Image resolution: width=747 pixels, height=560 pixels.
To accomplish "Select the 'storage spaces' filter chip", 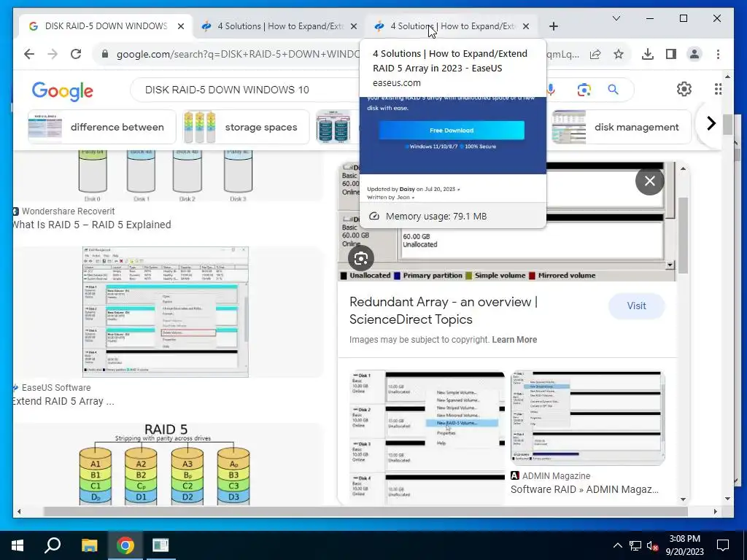I will 246,127.
